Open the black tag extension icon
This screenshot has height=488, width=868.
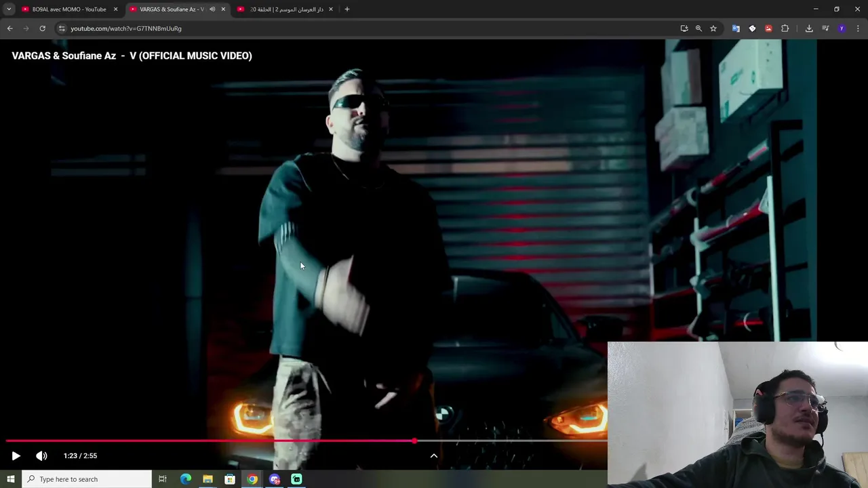[752, 28]
